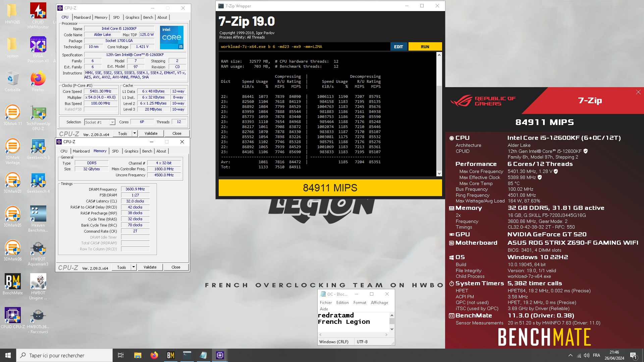Image resolution: width=644 pixels, height=362 pixels.
Task: Open the Corbeille recycle bin
Action: (12, 81)
